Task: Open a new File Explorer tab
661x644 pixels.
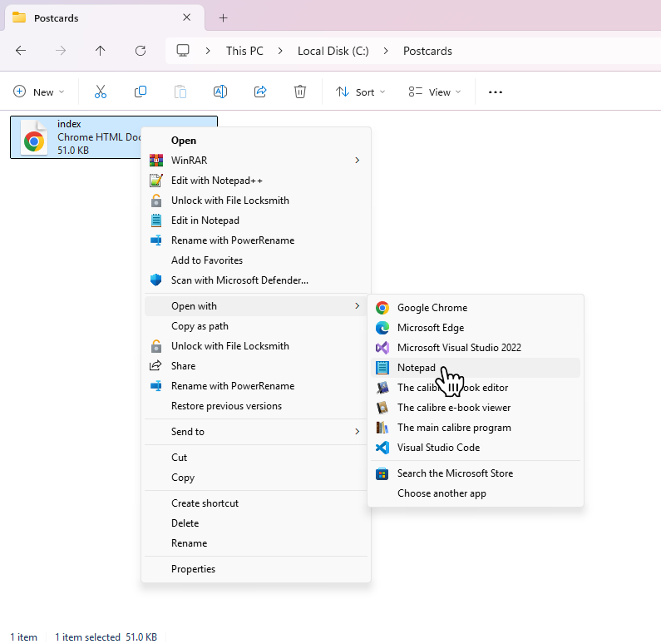Action: [223, 17]
